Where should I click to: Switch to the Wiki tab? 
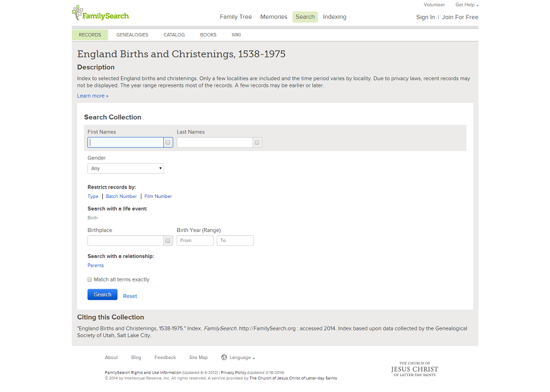click(236, 35)
